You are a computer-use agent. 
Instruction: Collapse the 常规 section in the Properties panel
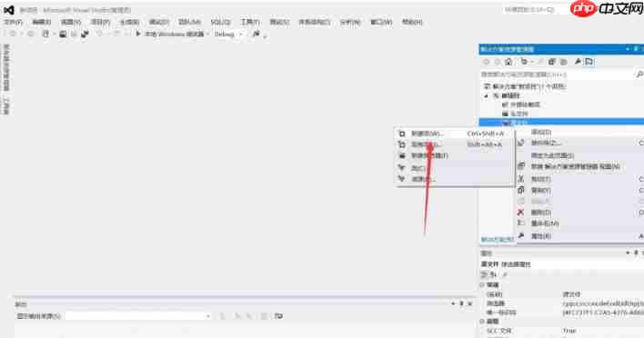point(483,284)
